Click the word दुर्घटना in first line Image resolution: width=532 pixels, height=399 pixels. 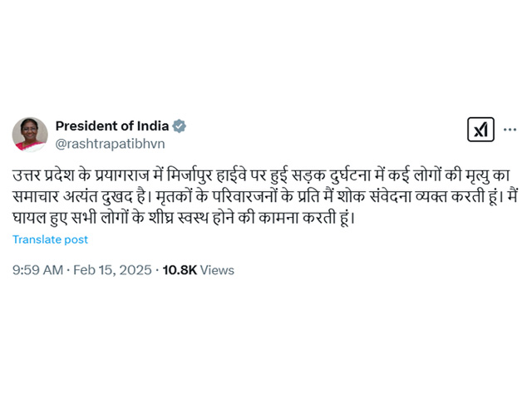click(350, 175)
